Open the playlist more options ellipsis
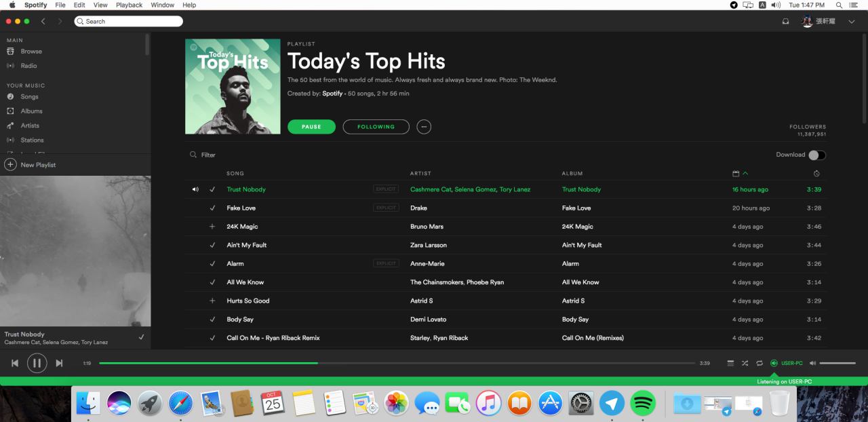The width and height of the screenshot is (868, 422). point(424,127)
